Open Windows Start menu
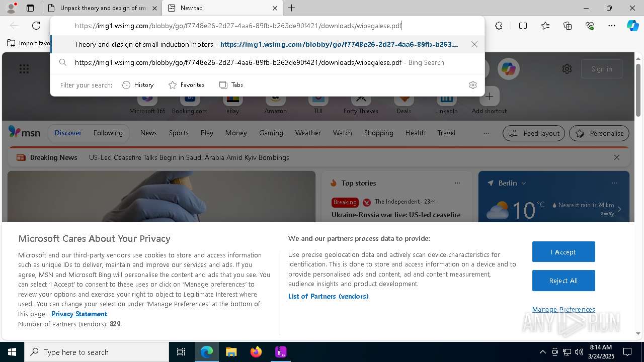This screenshot has width=644, height=362. [12, 352]
